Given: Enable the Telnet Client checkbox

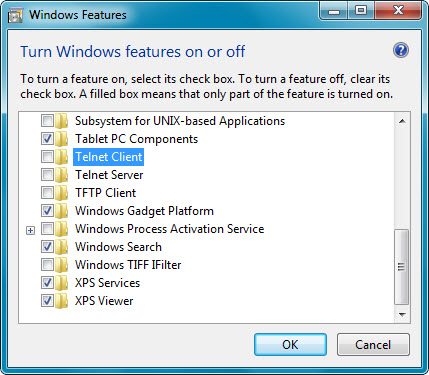Looking at the screenshot, I should (47, 157).
